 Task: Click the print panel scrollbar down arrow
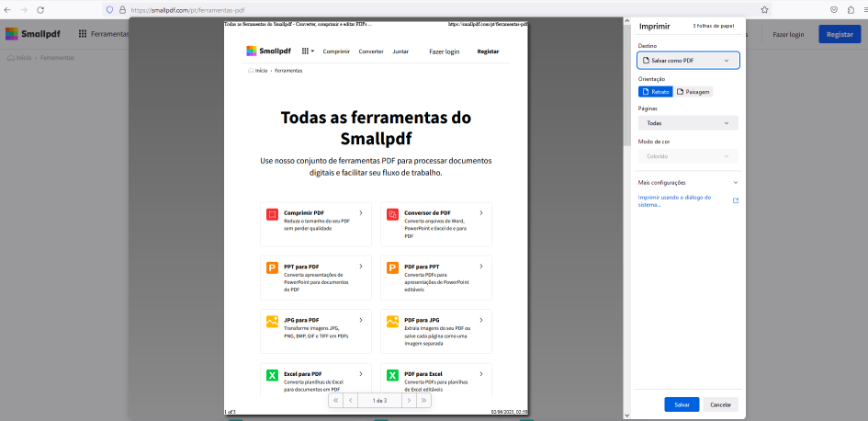[x=627, y=415]
